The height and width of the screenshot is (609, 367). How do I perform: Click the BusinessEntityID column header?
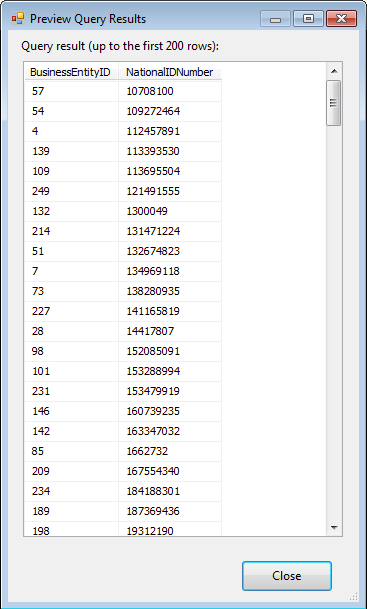[x=71, y=72]
